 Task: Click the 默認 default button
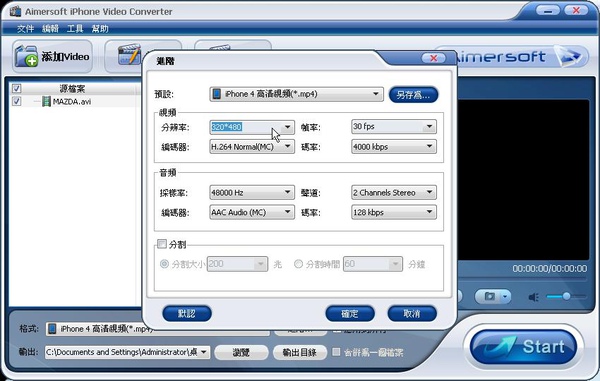(x=187, y=314)
